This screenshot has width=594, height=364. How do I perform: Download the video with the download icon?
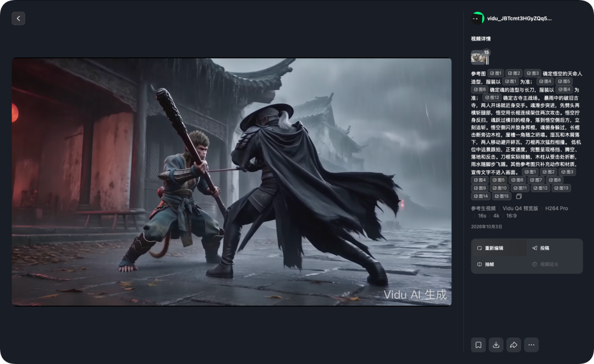pos(496,345)
